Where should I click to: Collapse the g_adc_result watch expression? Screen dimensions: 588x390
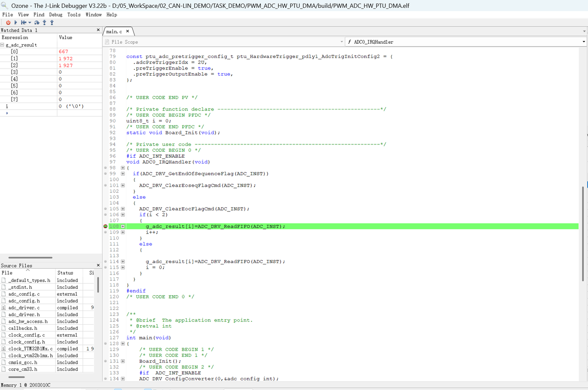(3, 45)
